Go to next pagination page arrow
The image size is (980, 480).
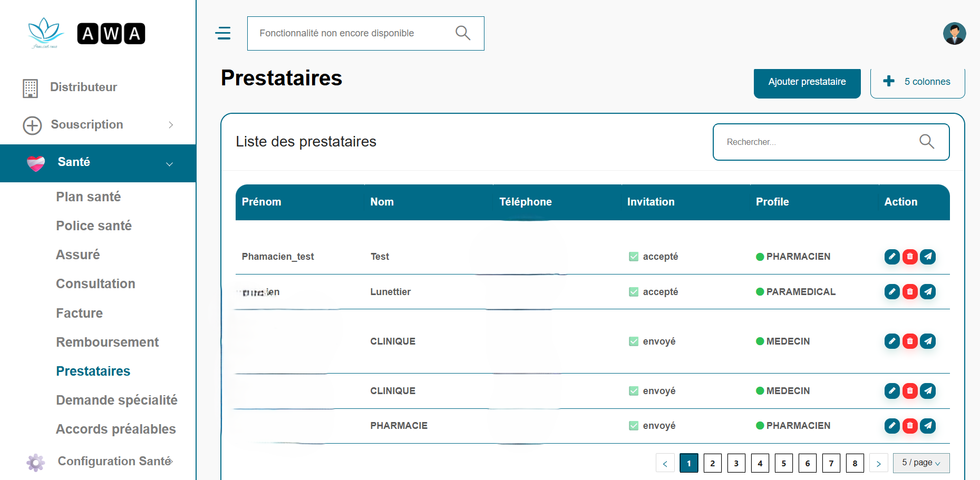point(878,463)
